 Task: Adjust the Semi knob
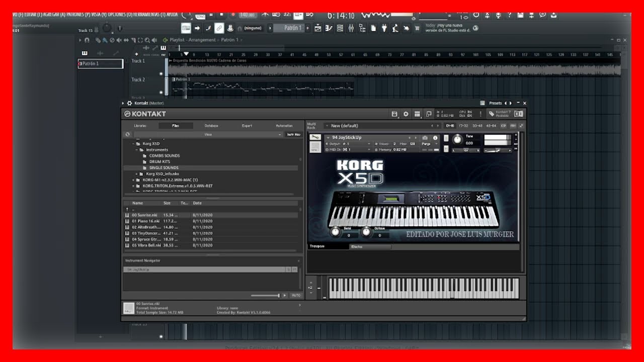335,232
